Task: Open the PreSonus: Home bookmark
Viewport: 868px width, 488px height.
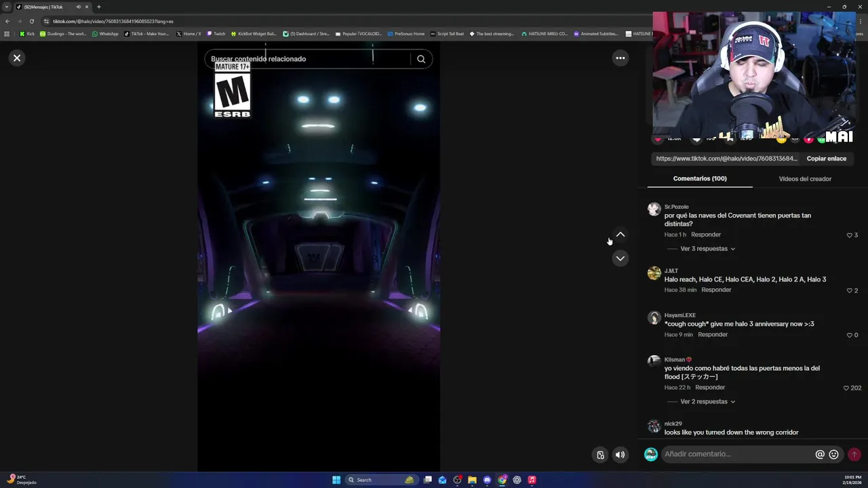Action: pos(406,34)
